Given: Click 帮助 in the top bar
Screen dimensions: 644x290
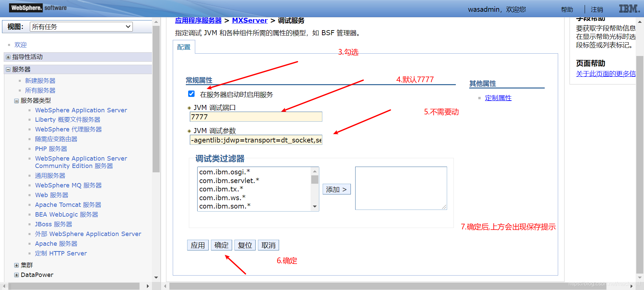Looking at the screenshot, I should click(567, 9).
